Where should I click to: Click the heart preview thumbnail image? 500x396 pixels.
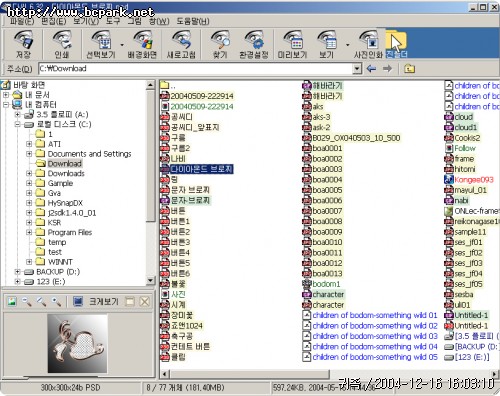77,343
